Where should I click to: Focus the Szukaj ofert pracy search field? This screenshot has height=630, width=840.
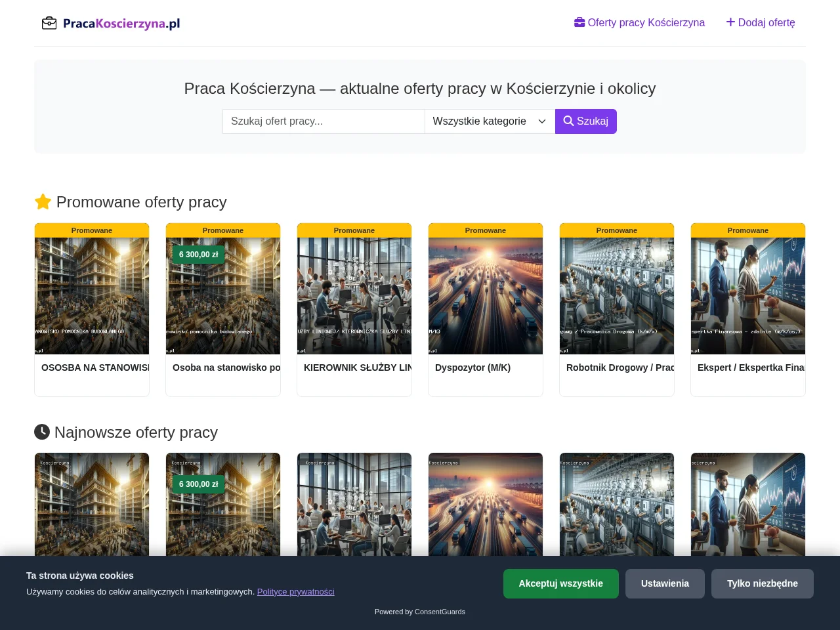[324, 121]
